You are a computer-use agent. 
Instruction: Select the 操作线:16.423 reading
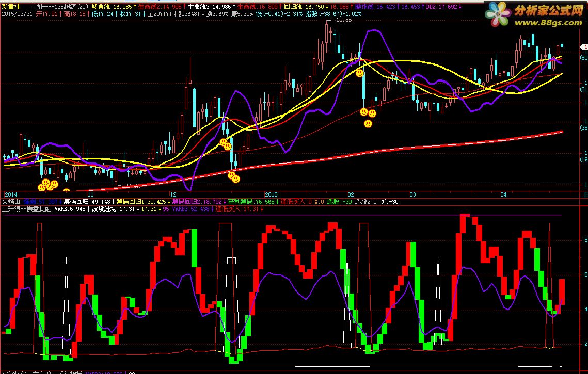(375, 7)
